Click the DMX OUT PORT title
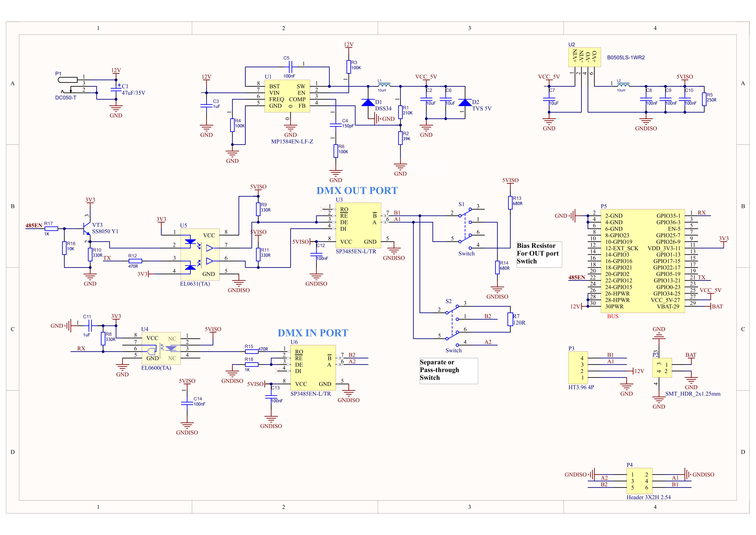This screenshot has height=535, width=756. (357, 190)
